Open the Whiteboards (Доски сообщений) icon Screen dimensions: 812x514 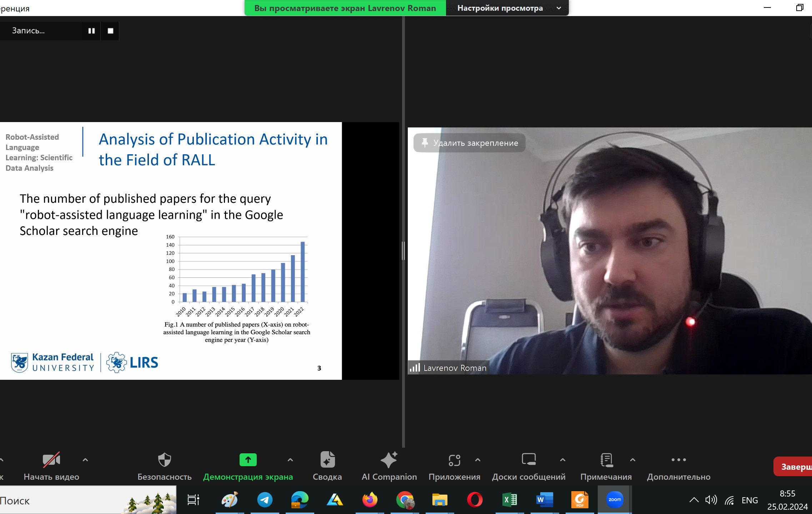(x=528, y=460)
